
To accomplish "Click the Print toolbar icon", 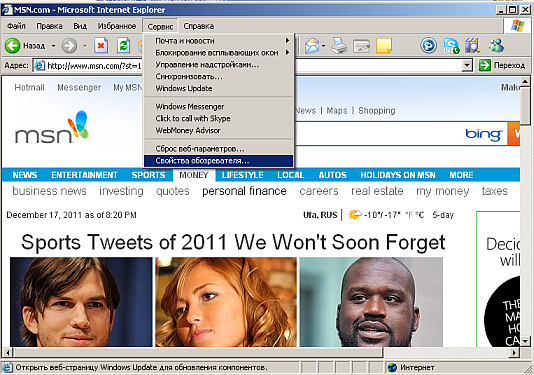I will [339, 46].
